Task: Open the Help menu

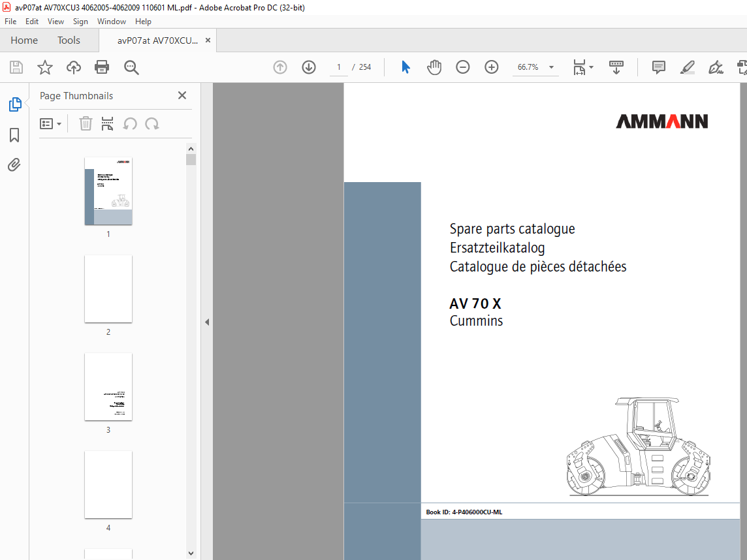Action: 143,22
